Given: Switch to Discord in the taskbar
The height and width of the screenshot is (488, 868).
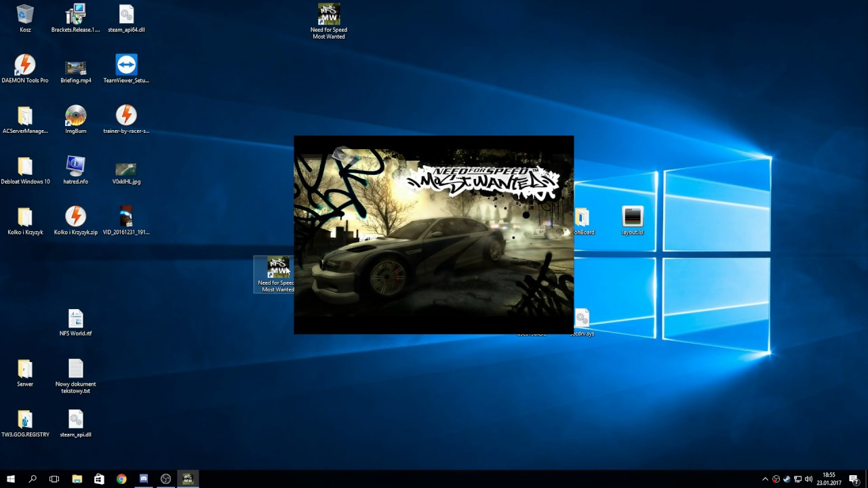Looking at the screenshot, I should [144, 479].
